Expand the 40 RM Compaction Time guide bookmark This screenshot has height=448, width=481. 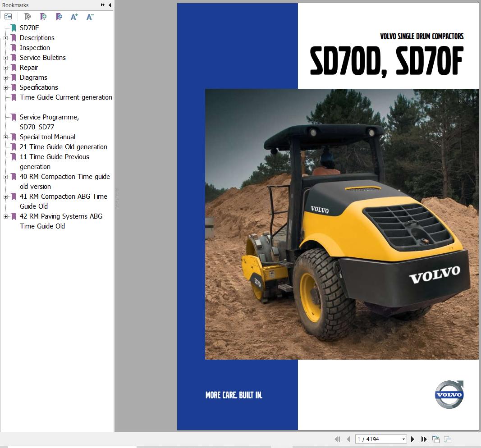point(5,177)
